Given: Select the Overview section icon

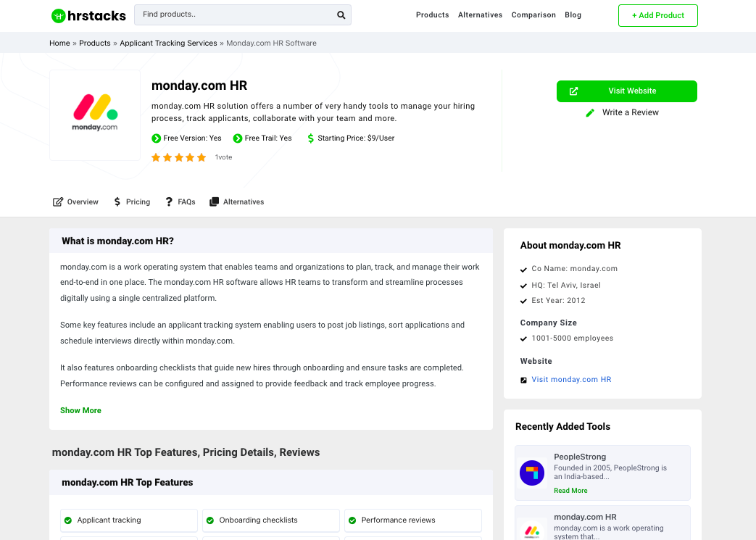Looking at the screenshot, I should (x=57, y=202).
